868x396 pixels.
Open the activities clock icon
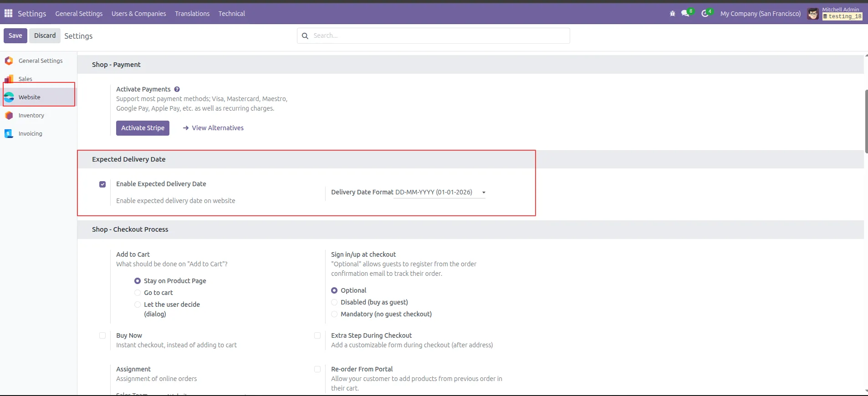pos(705,14)
